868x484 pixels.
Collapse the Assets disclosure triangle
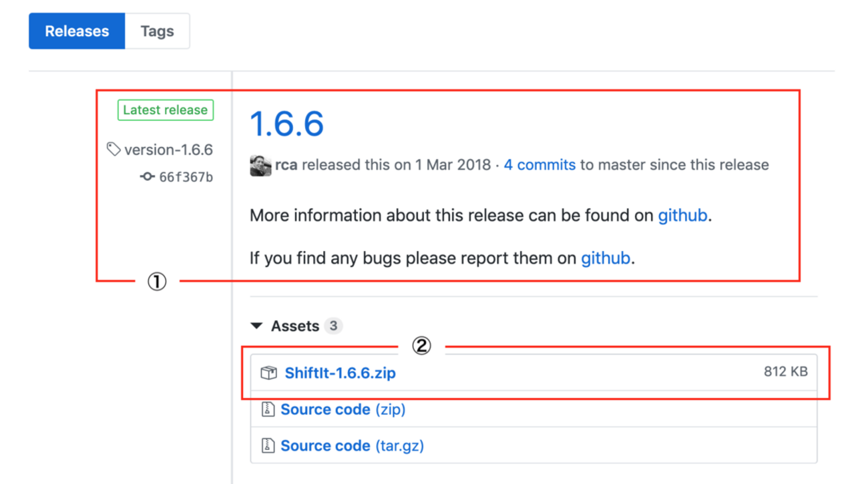click(x=256, y=326)
